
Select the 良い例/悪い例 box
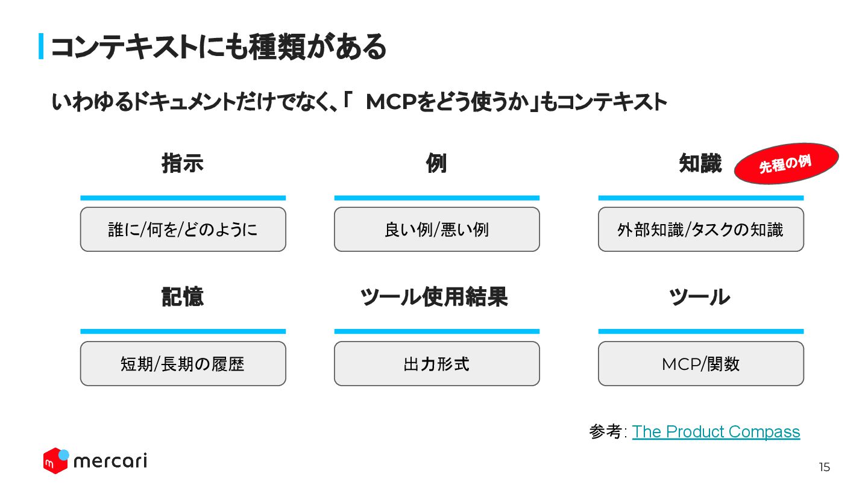(x=437, y=230)
